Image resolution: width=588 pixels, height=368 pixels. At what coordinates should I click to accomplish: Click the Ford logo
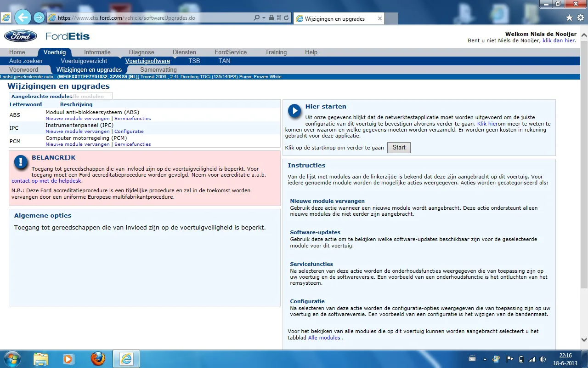pyautogui.click(x=21, y=36)
